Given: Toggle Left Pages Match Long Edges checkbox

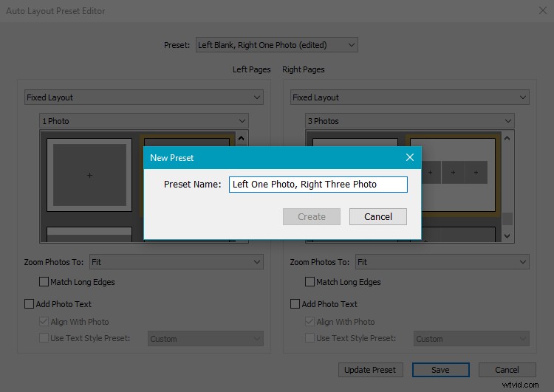Looking at the screenshot, I should point(44,282).
